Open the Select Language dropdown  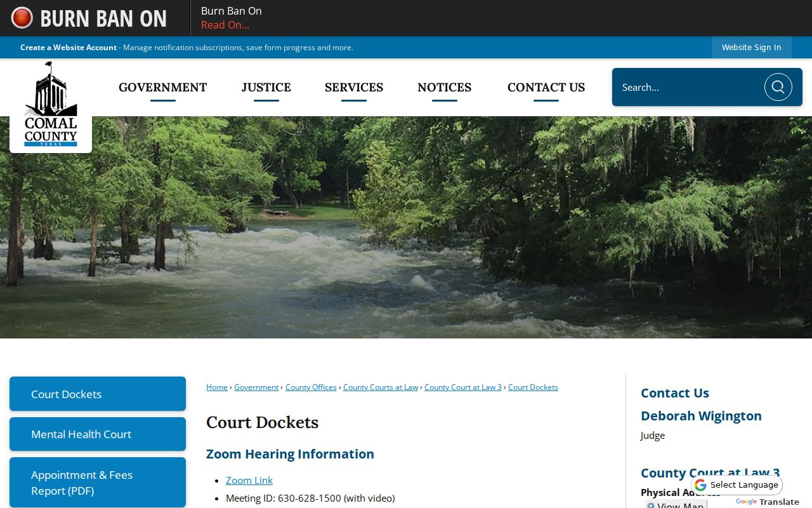(737, 485)
